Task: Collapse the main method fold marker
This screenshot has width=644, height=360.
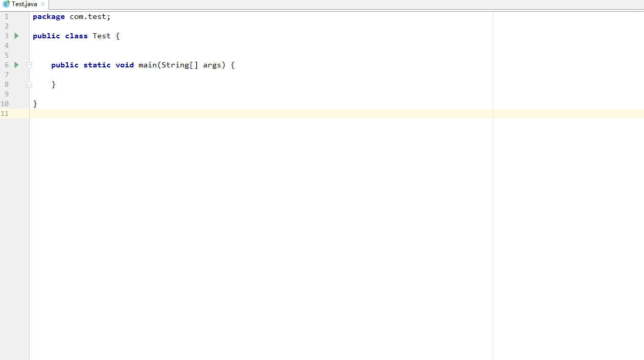Action: (x=29, y=65)
